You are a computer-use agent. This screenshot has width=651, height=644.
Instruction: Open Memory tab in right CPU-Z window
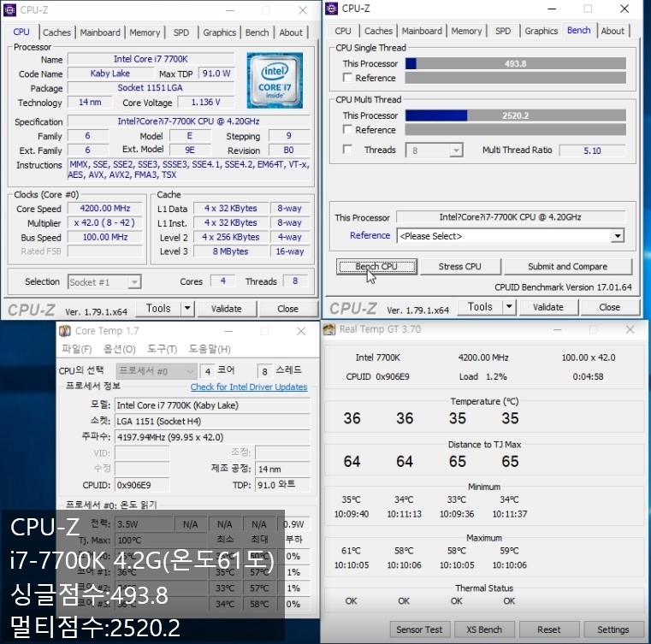467,31
